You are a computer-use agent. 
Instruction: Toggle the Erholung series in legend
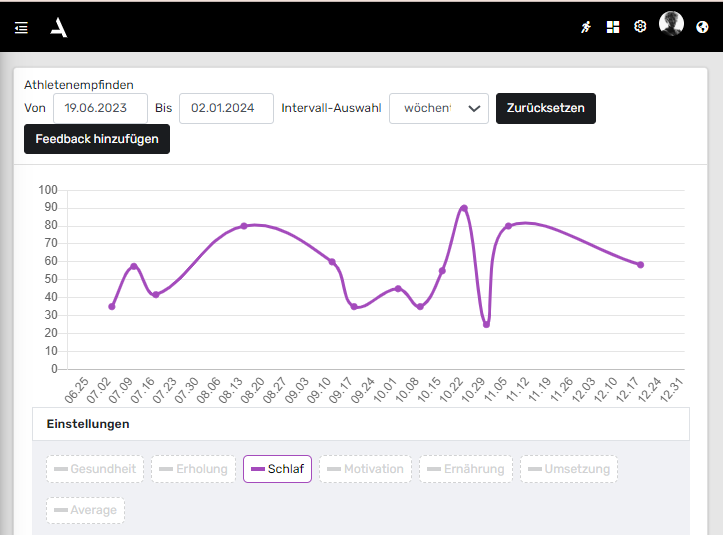coord(193,469)
